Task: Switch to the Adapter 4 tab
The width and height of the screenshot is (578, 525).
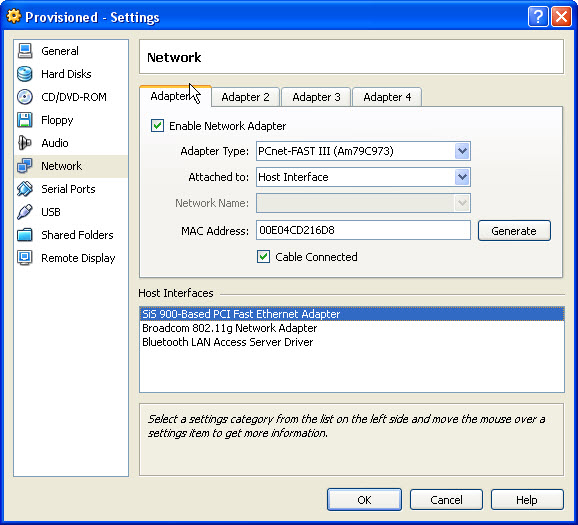Action: click(x=387, y=97)
